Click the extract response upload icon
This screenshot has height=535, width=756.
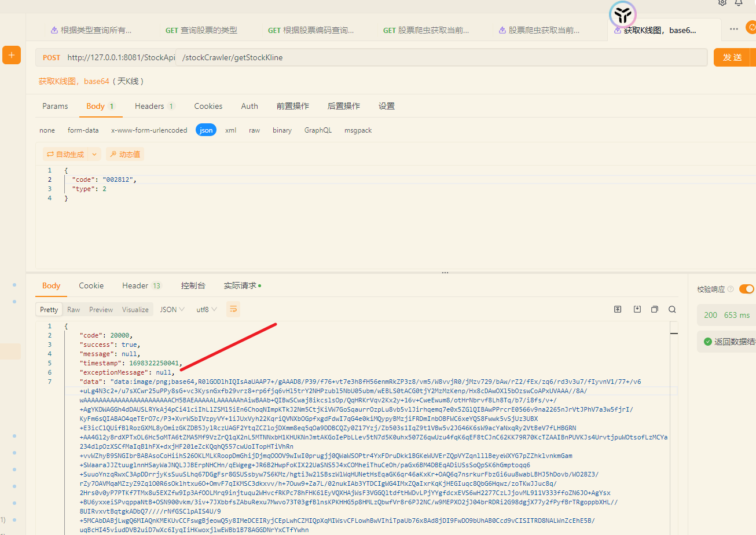[x=618, y=309]
